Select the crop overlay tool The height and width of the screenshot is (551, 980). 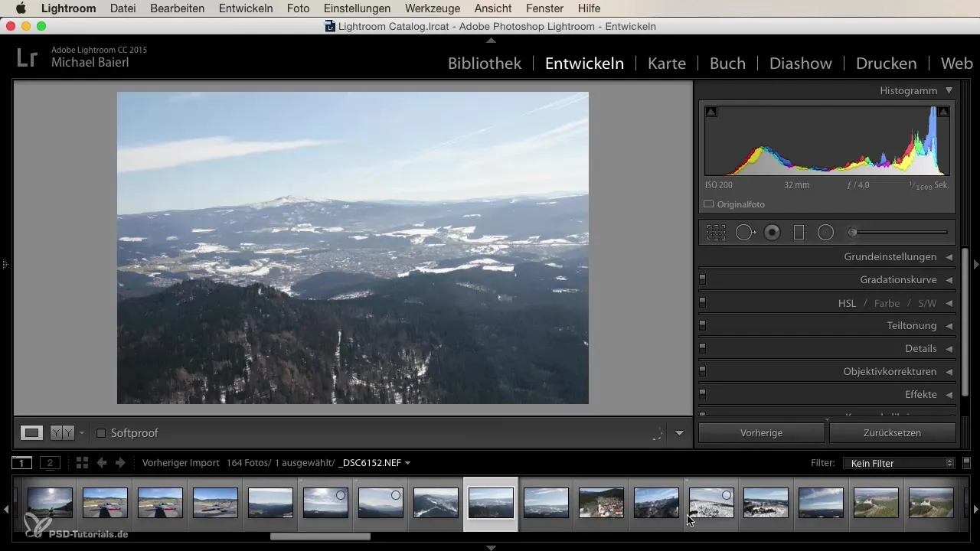(716, 233)
